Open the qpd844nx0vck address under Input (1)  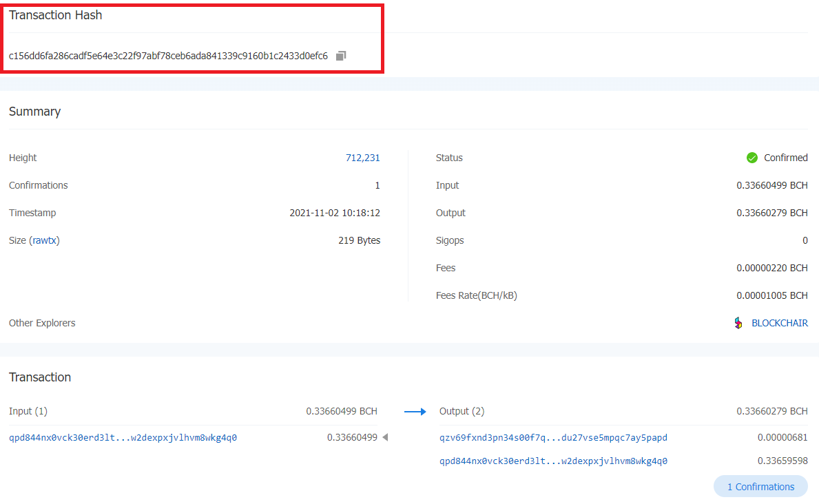pyautogui.click(x=123, y=437)
